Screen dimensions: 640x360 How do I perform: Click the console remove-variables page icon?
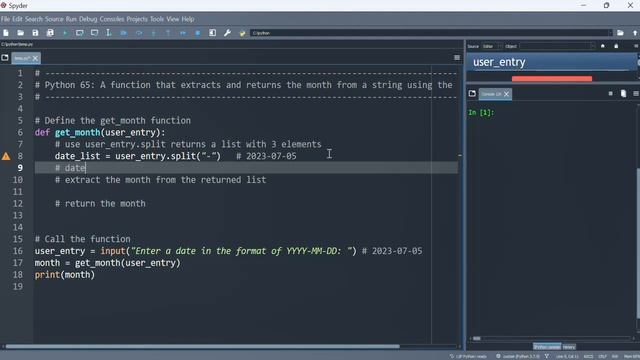pyautogui.click(x=623, y=94)
